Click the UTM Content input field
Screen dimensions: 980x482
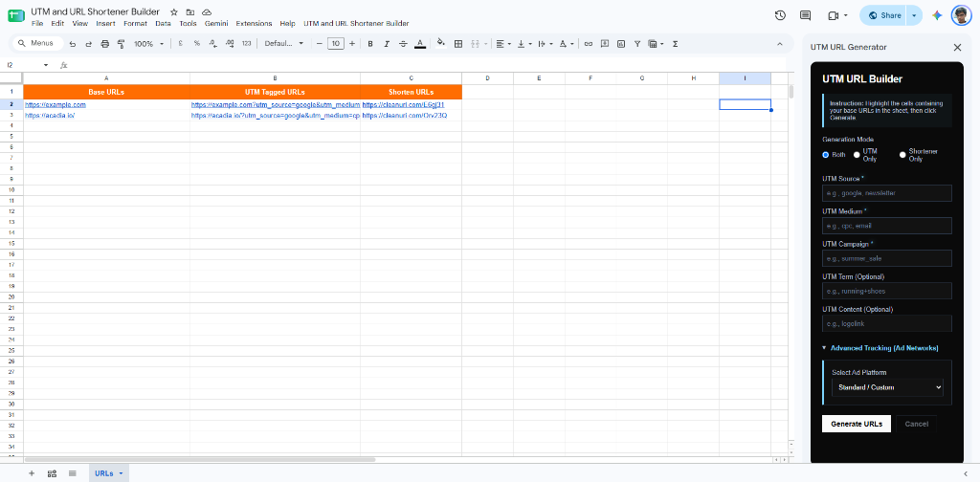(887, 323)
